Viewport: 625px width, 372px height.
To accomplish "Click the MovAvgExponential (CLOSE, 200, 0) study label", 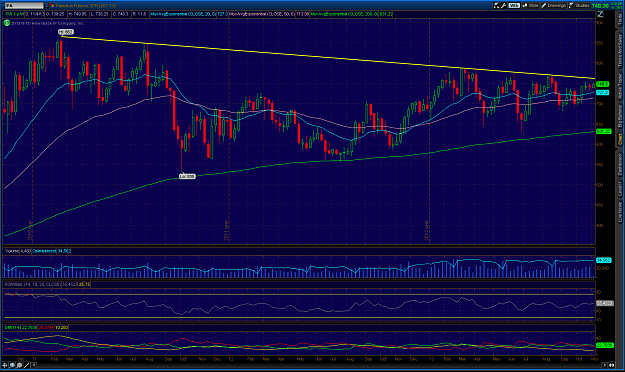I will 344,14.
